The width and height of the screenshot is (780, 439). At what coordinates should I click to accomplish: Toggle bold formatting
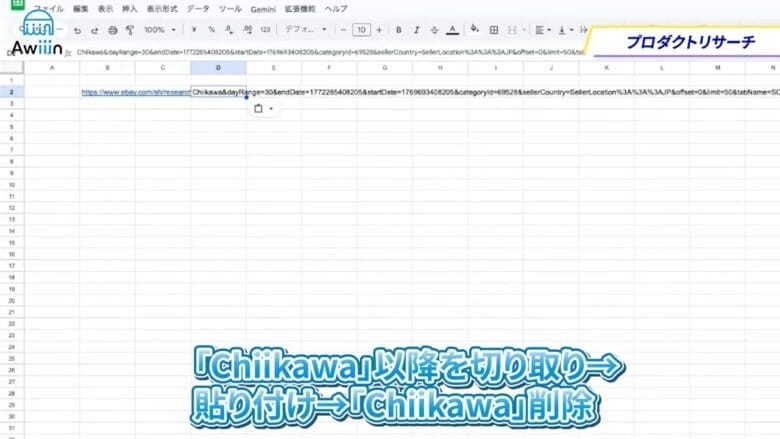pyautogui.click(x=398, y=30)
